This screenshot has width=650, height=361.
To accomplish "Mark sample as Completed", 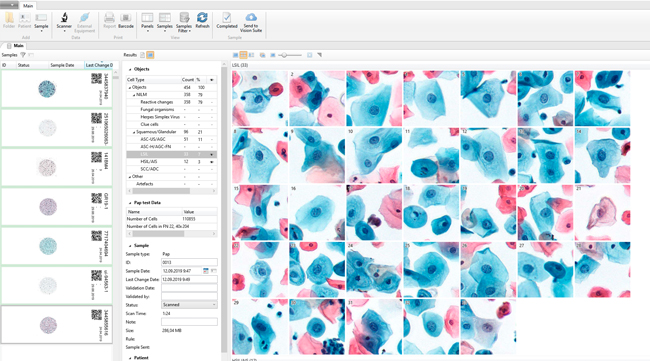I will (227, 20).
